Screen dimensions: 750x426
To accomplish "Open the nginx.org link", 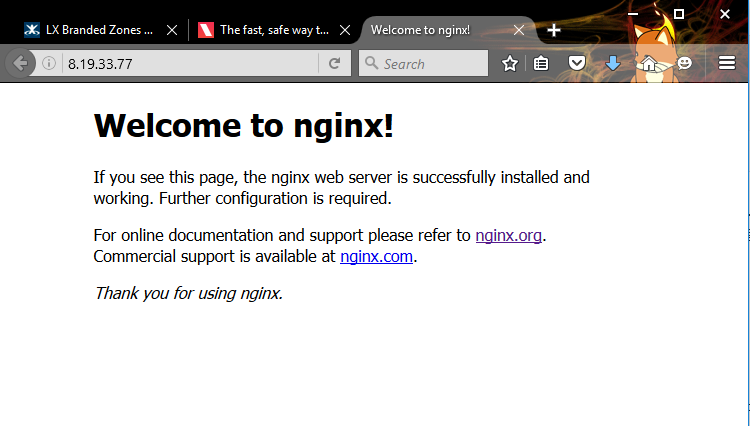I will [x=508, y=235].
